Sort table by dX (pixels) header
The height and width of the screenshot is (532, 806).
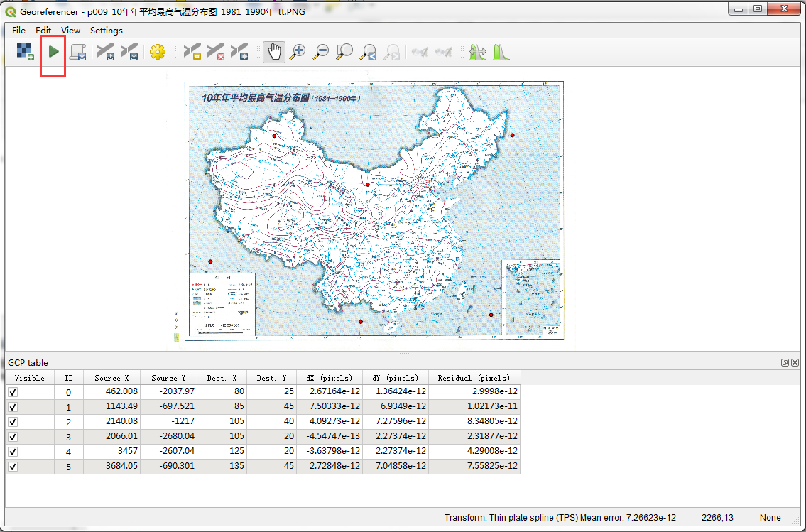coord(330,378)
